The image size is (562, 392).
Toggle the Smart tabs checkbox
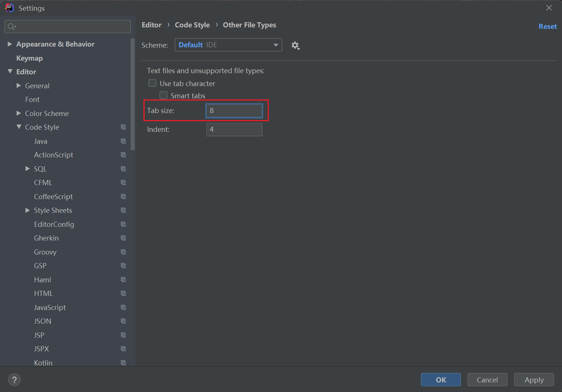(x=163, y=95)
